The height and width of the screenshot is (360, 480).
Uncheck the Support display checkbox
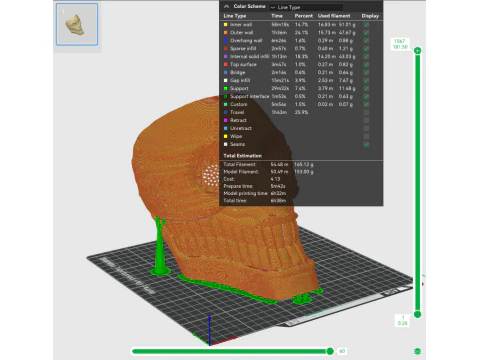[x=366, y=88]
